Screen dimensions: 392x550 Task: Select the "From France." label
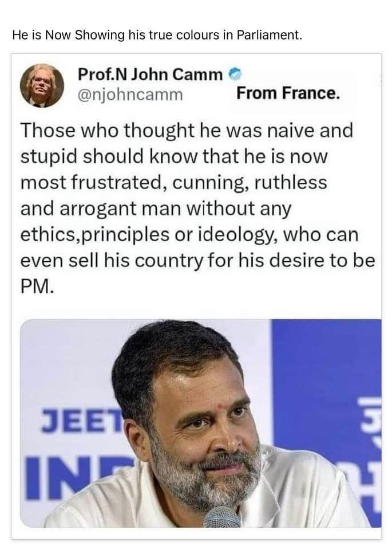tap(288, 93)
